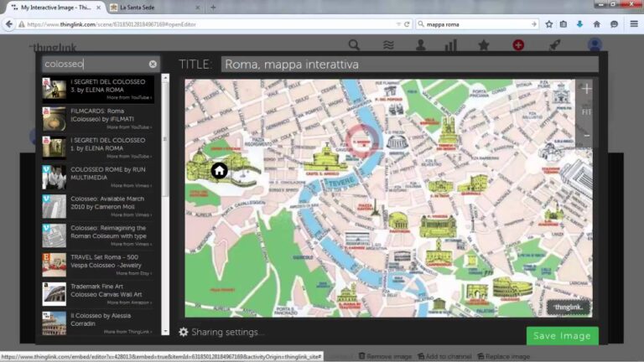Click the thinglink site logo top left
This screenshot has width=644, height=362.
coord(54,47)
